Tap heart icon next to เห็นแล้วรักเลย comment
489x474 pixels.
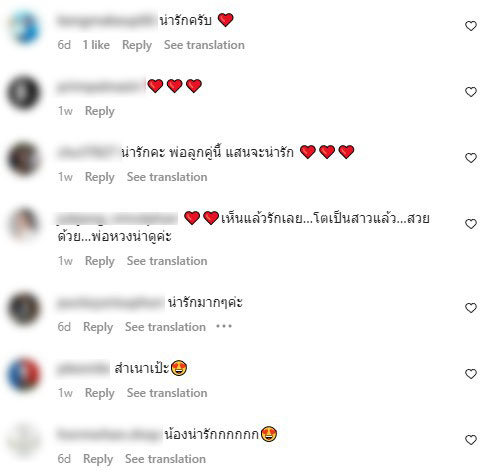pyautogui.click(x=471, y=224)
